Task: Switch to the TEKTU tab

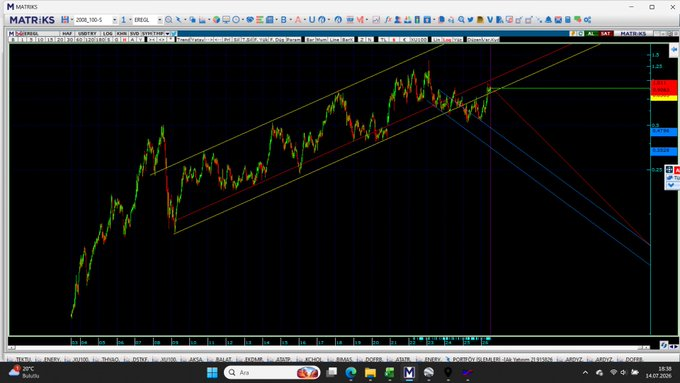Action: pyautogui.click(x=23, y=359)
